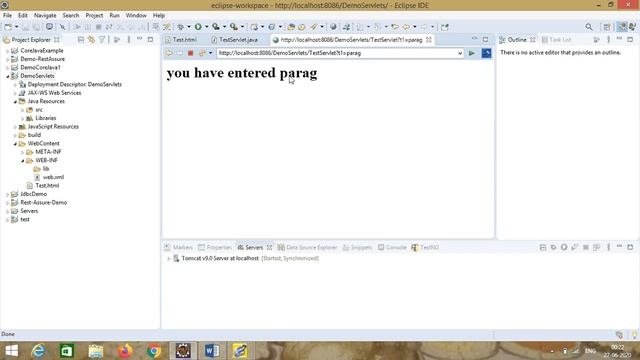
Task: Toggle Link with Editor in Project Explorer
Action: click(x=91, y=40)
